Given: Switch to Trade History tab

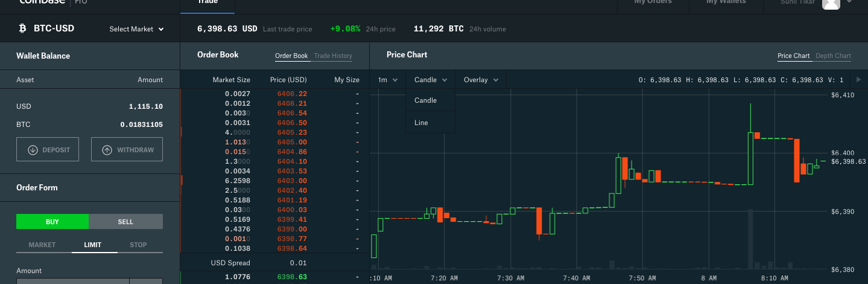Looking at the screenshot, I should [x=333, y=56].
